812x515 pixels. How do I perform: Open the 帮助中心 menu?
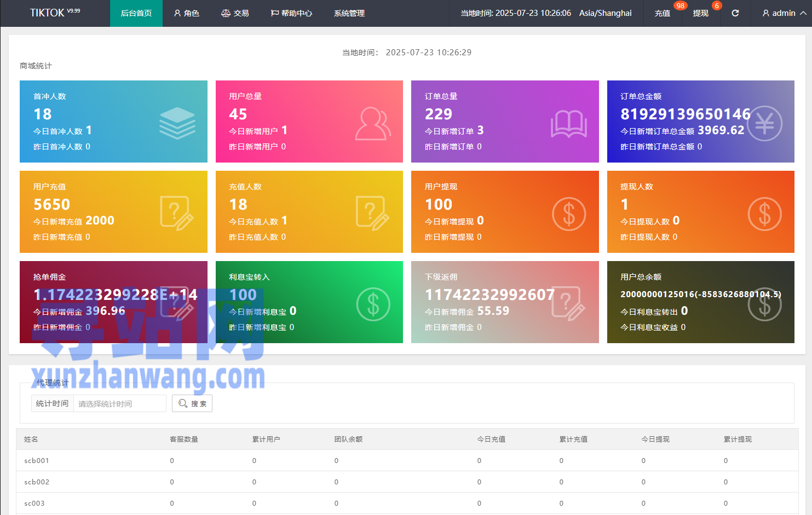(291, 13)
